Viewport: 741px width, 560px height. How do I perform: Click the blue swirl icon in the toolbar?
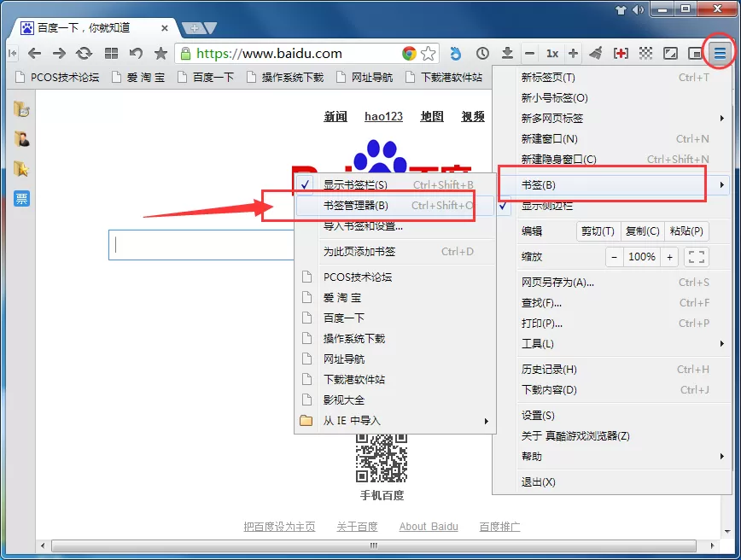pyautogui.click(x=455, y=54)
